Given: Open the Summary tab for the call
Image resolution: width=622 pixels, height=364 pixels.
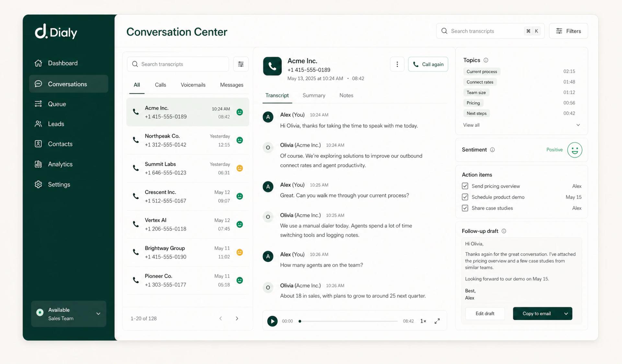Looking at the screenshot, I should click(314, 95).
